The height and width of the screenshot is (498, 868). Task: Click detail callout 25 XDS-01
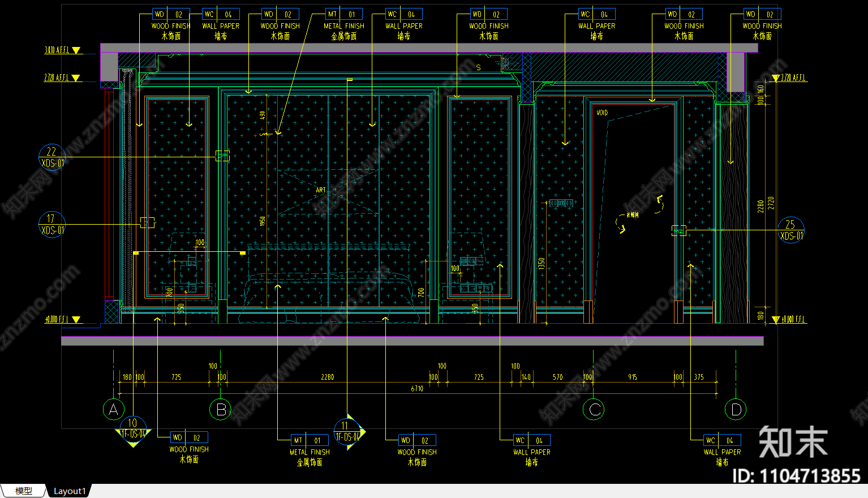coord(791,230)
